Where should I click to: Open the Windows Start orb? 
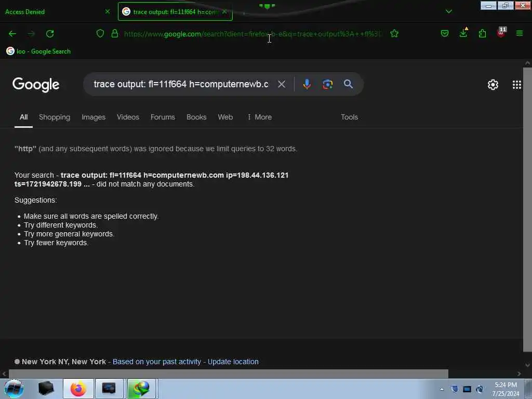click(14, 389)
